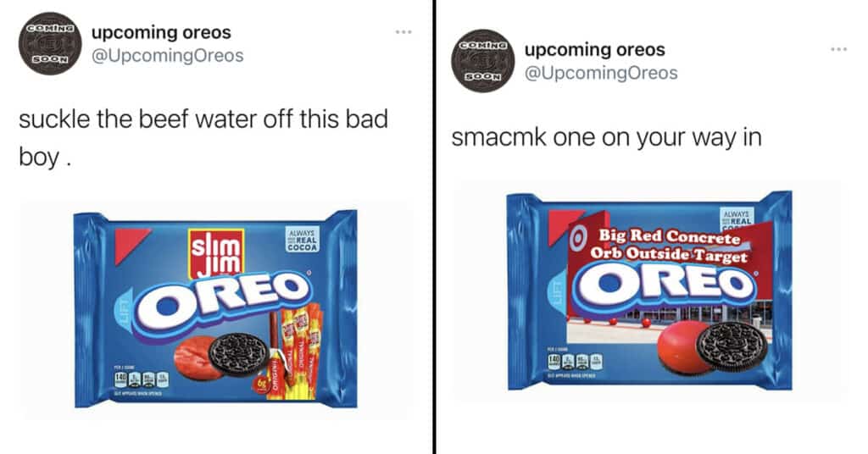This screenshot has height=454, width=868.
Task: Open the right tweet's @UpcomingOreos handle
Action: (601, 73)
